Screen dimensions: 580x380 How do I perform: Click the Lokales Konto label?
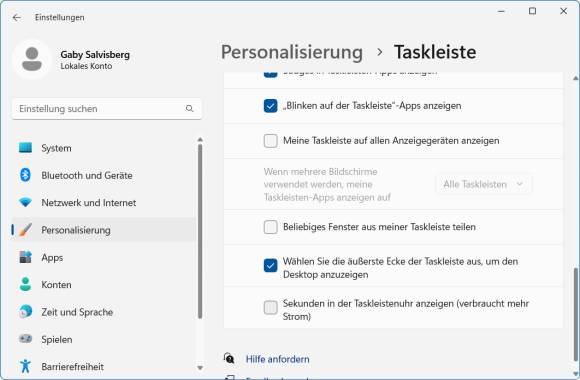tap(86, 66)
